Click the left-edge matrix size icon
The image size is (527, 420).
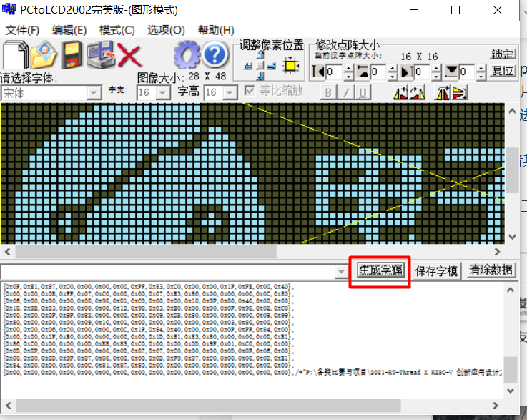click(318, 72)
